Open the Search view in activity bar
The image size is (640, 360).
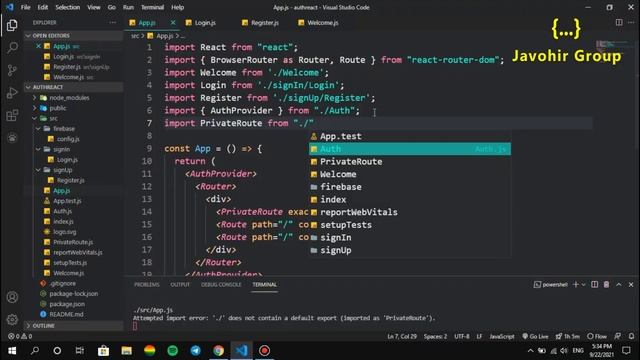(x=12, y=48)
